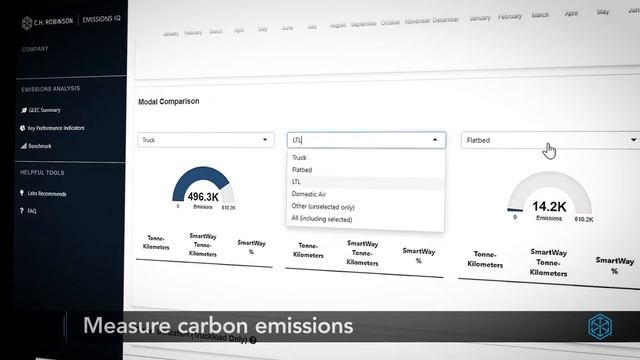Choose Flatbed from the open list

(366, 170)
